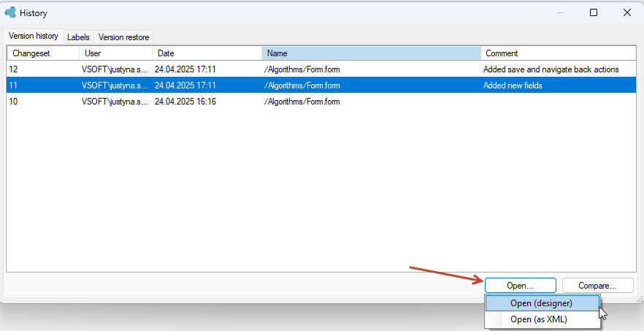
Task: Close the History window
Action: [627, 12]
